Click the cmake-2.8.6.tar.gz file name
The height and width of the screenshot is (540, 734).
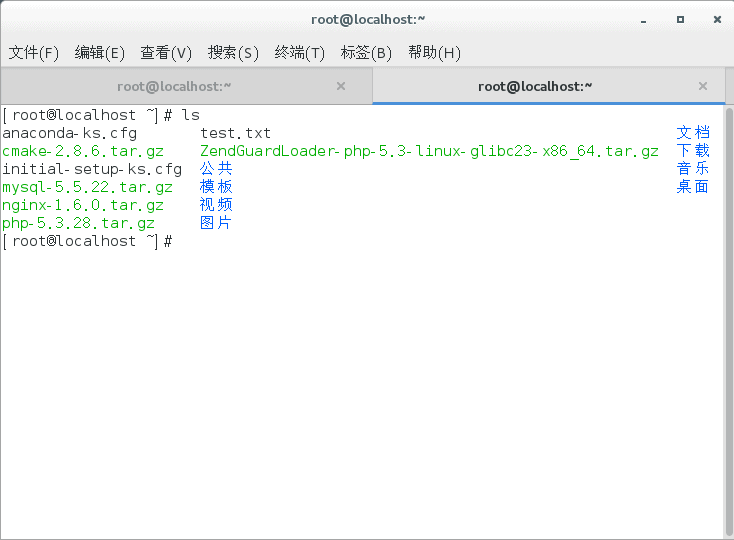point(83,151)
